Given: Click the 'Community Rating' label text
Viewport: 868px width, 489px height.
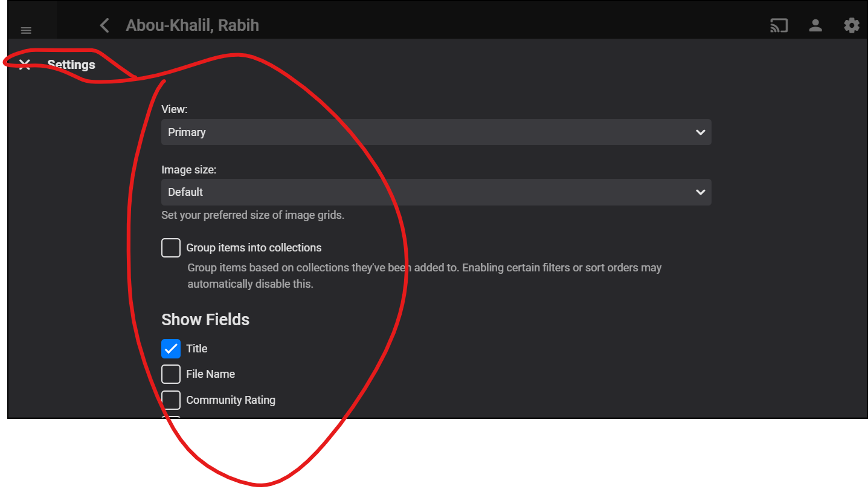Looking at the screenshot, I should (231, 400).
